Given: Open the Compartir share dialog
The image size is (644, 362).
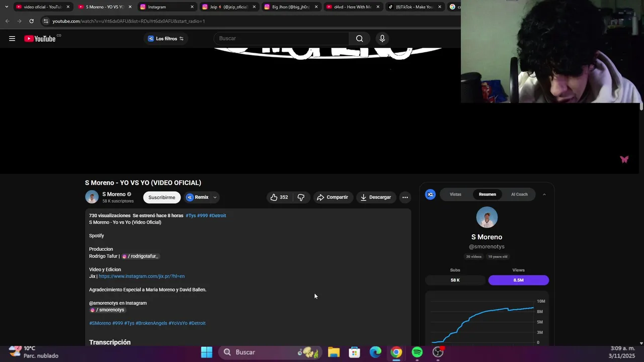Looking at the screenshot, I should 332,197.
